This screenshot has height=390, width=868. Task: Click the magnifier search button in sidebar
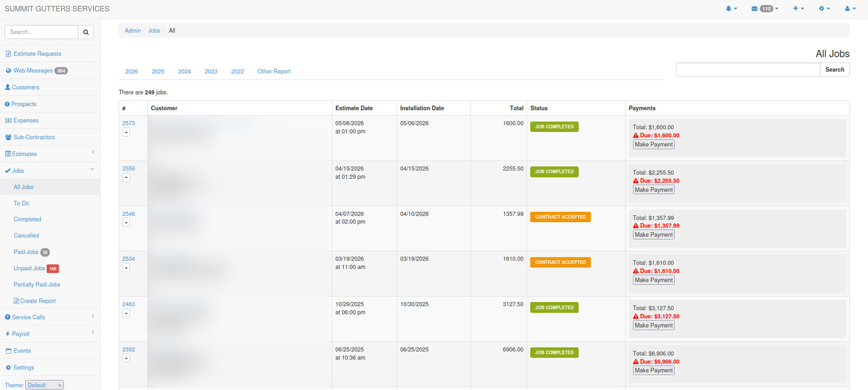(x=86, y=32)
